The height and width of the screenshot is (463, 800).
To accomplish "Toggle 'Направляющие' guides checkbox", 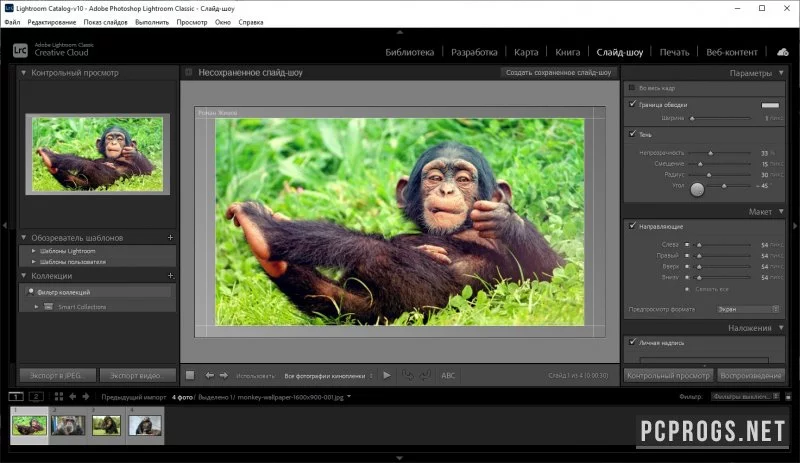I will (633, 226).
